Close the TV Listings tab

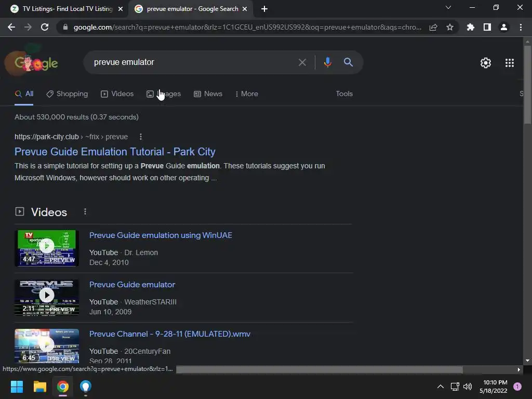[121, 9]
